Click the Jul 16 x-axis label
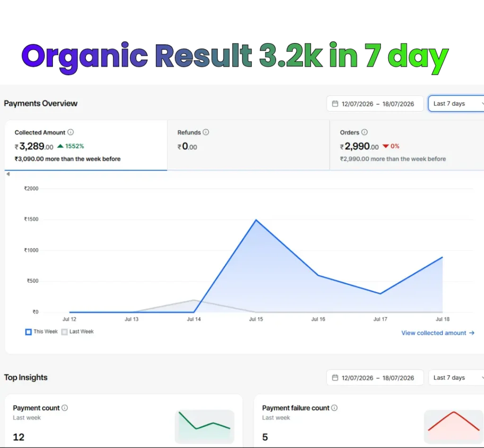484x448 pixels. 318,319
